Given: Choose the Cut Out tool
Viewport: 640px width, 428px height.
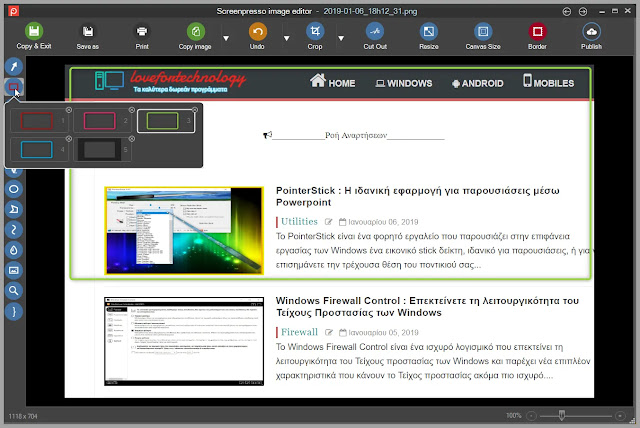Looking at the screenshot, I should (375, 36).
